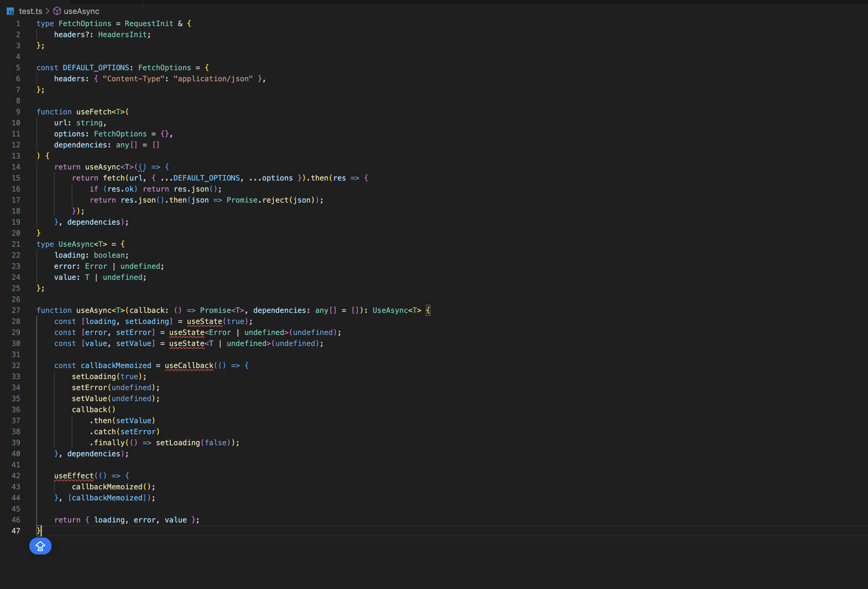Viewport: 868px width, 589px height.
Task: Click the TypeScript file icon in breadcrumb
Action: tap(10, 12)
